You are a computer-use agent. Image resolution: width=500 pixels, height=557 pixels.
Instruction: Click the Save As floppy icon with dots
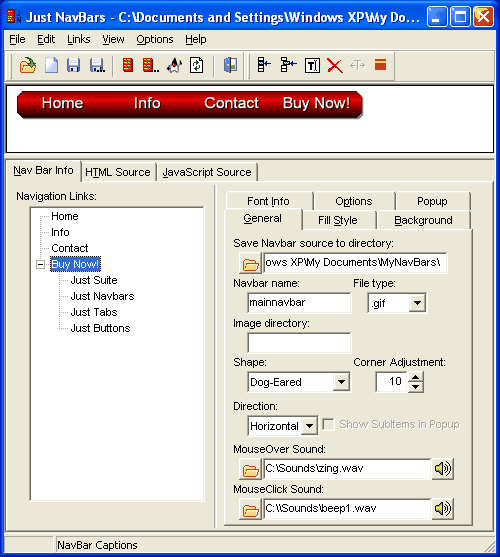97,65
